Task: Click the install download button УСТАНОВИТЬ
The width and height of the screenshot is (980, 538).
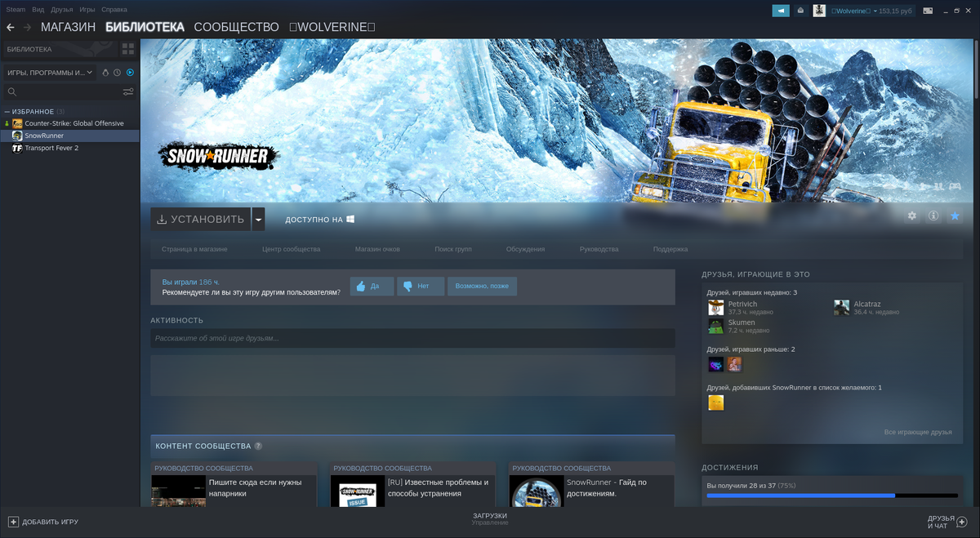Action: pos(200,219)
